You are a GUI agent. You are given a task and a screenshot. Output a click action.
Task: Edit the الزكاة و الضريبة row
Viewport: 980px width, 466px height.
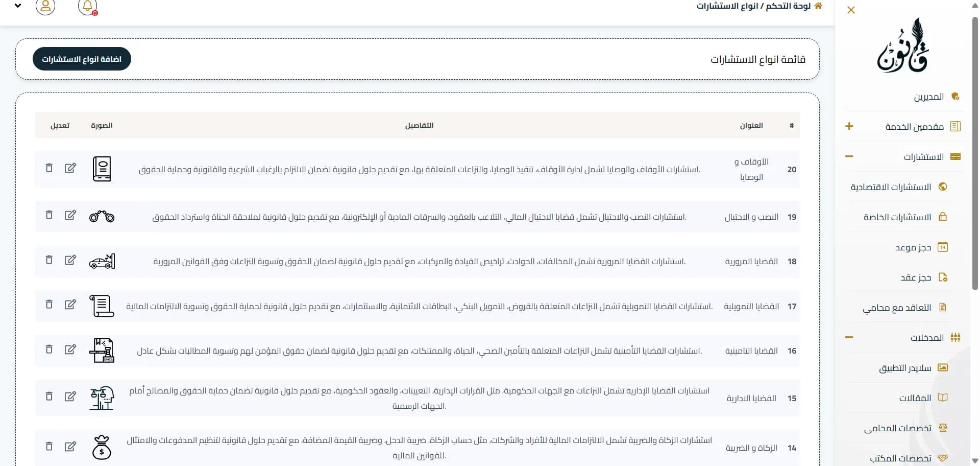coord(70,446)
